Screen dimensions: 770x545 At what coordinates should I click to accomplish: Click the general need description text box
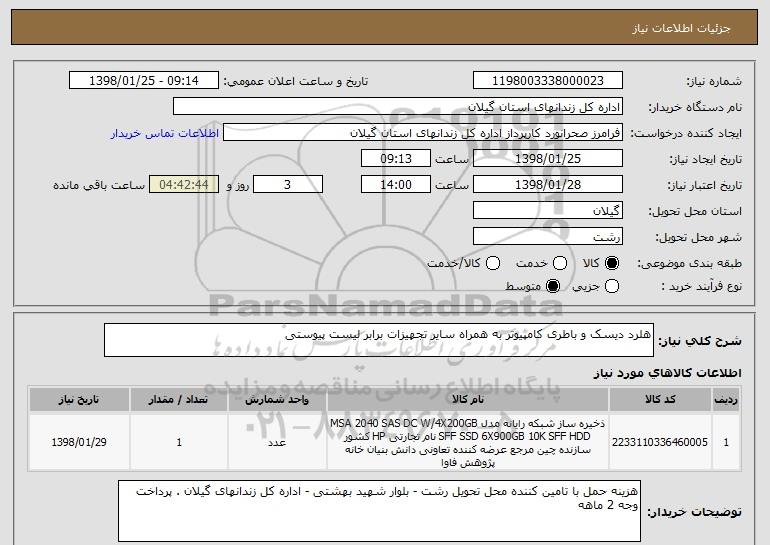coord(379,340)
